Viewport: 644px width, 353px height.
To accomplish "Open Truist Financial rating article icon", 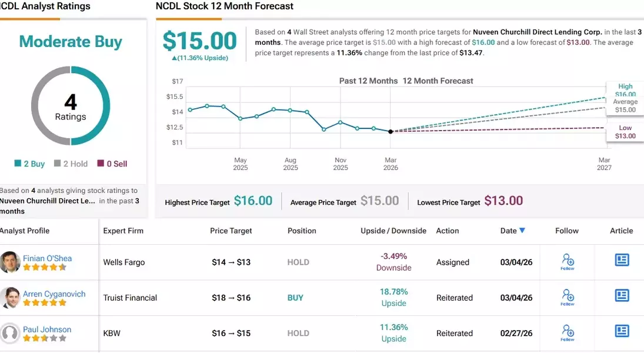I will [622, 295].
